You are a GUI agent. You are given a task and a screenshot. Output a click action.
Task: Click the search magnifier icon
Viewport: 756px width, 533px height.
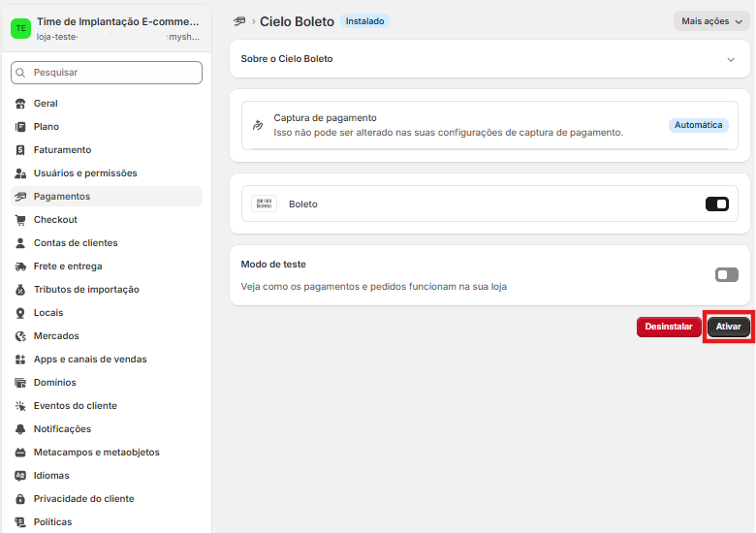pyautogui.click(x=20, y=73)
